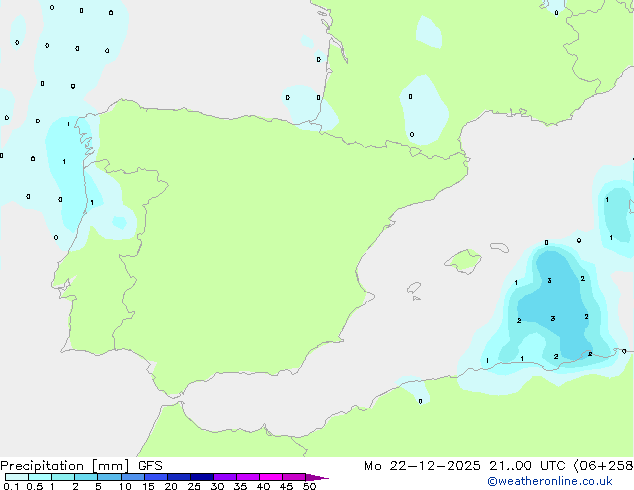Click the "21..00 UTC" time text
The image size is (634, 490).
(527, 466)
